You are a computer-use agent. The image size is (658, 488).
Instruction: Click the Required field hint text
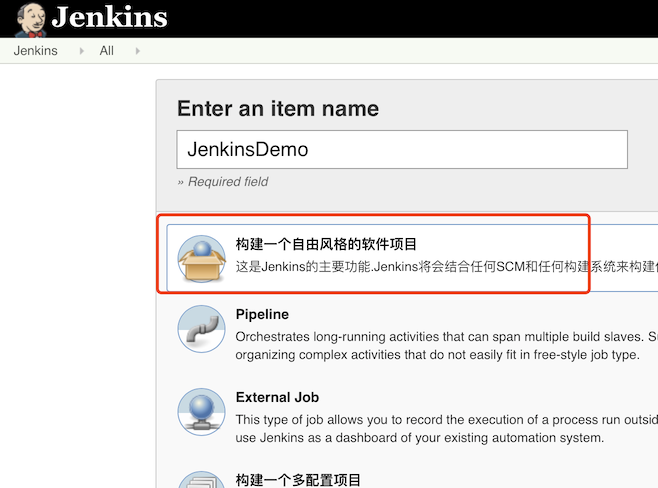coord(222,182)
